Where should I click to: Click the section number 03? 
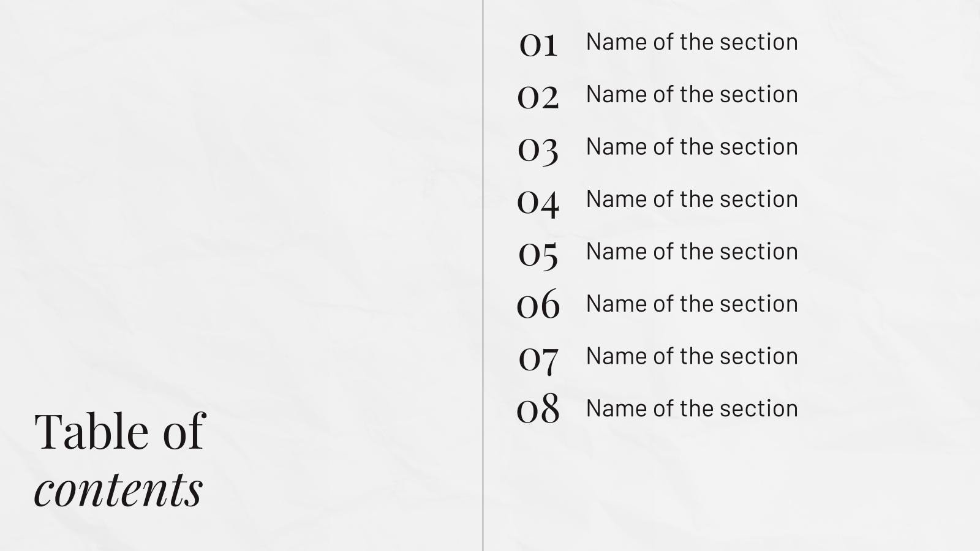coord(538,149)
